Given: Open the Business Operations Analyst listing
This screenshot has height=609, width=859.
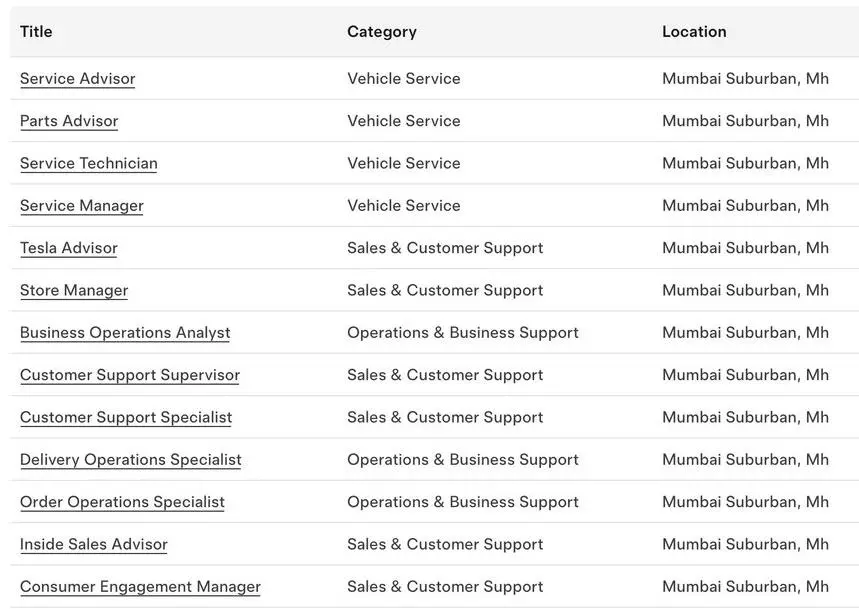Looking at the screenshot, I should tap(125, 333).
